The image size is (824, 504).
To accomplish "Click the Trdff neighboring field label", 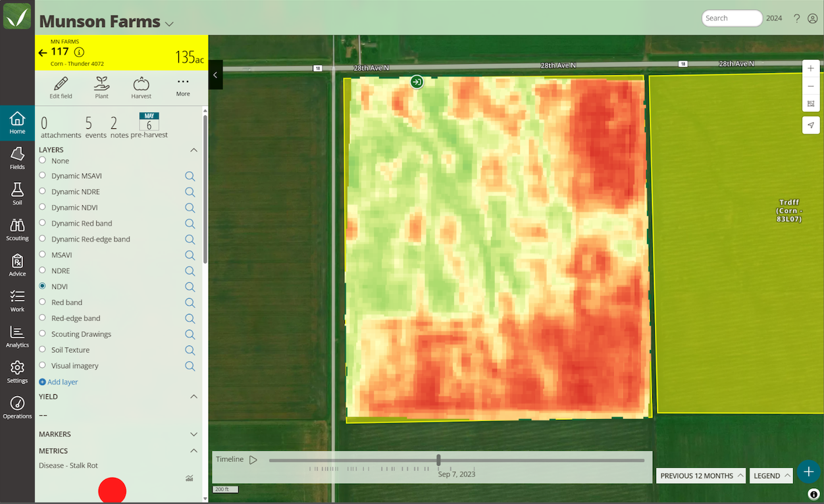I will [788, 211].
